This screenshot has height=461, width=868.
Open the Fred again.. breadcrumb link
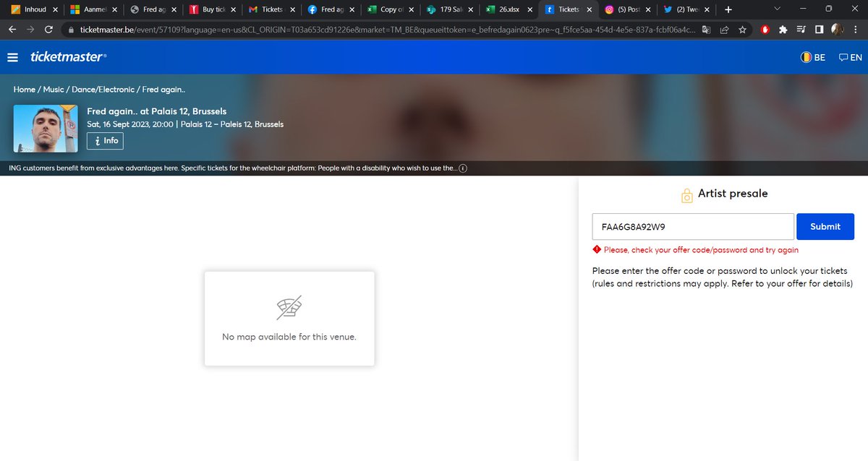click(x=163, y=90)
